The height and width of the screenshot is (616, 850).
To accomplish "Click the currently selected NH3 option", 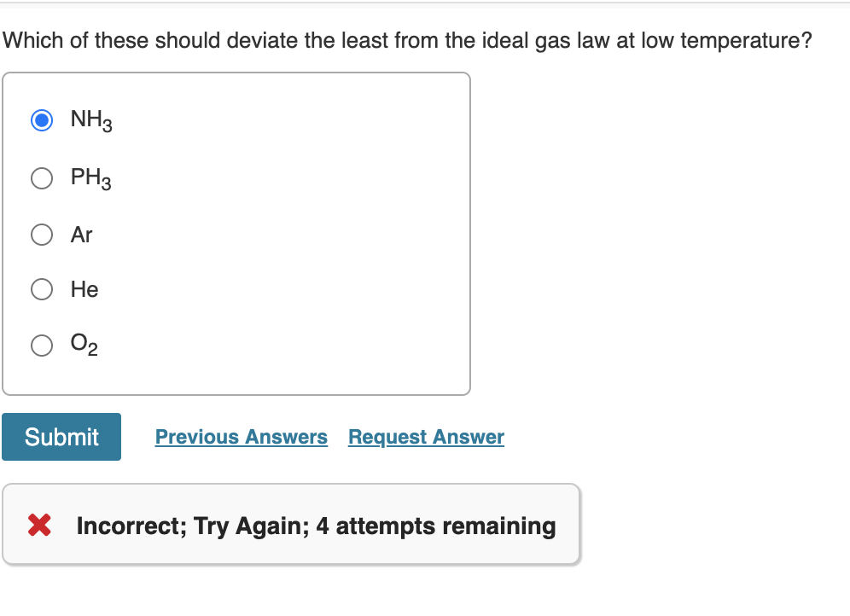I will 41,120.
